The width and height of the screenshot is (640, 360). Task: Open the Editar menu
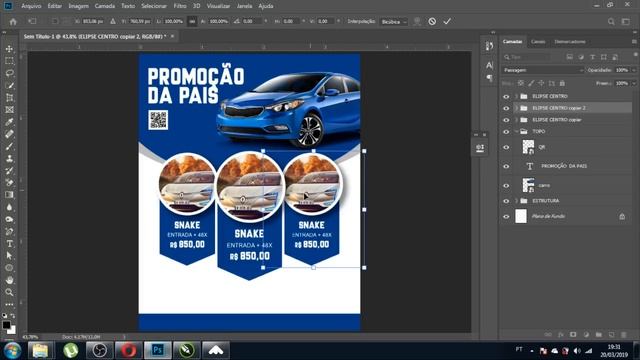click(x=55, y=6)
